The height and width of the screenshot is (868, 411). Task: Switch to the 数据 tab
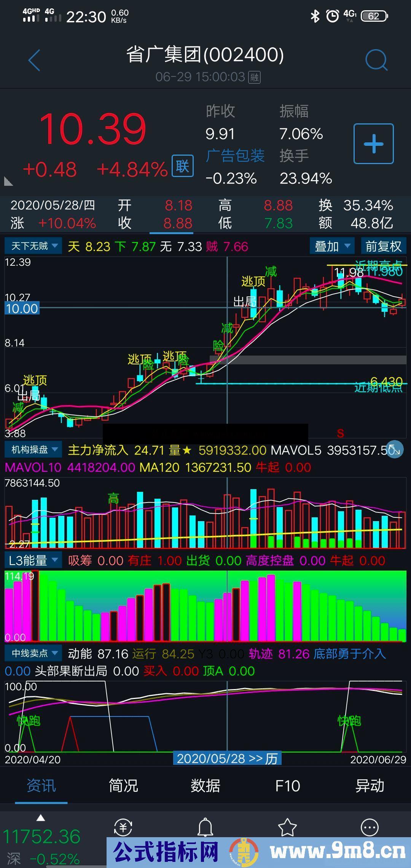pyautogui.click(x=205, y=785)
